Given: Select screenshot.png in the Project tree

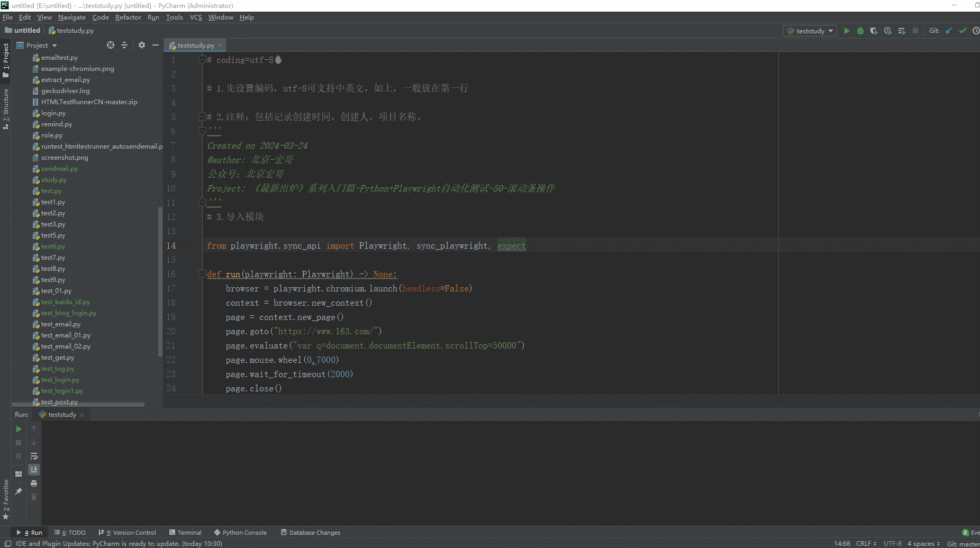Looking at the screenshot, I should (x=65, y=158).
